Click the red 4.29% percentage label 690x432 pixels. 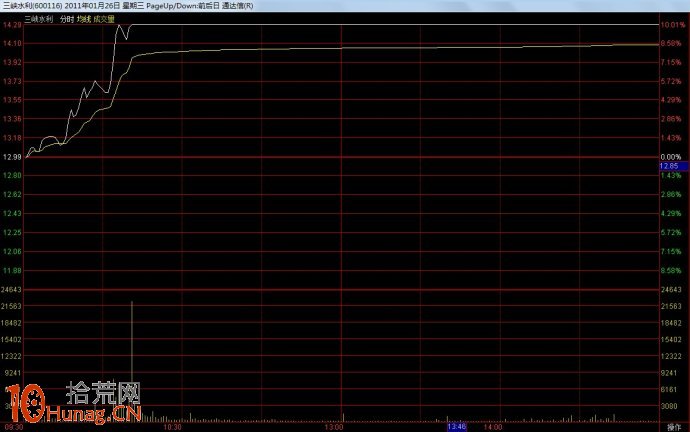click(x=671, y=100)
